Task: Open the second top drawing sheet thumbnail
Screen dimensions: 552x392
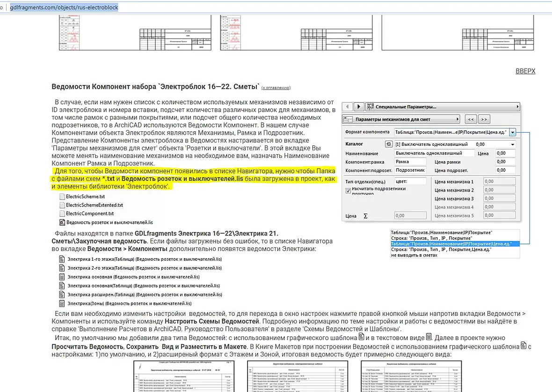Action: (x=297, y=32)
